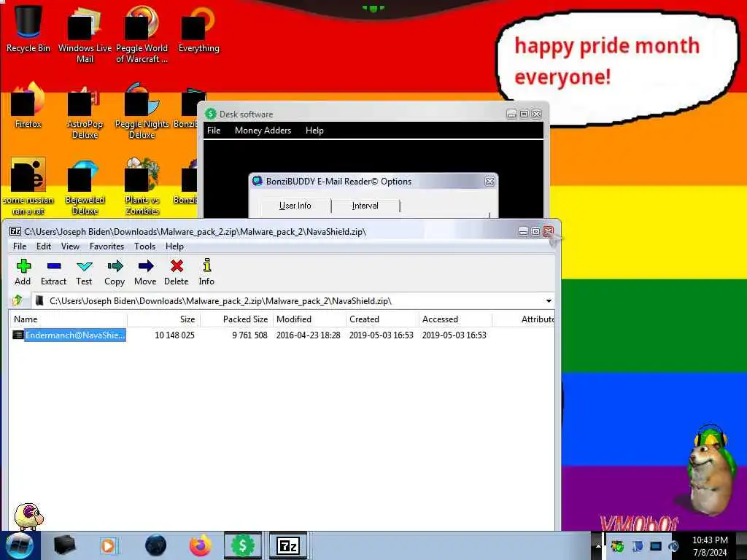Sort by the Name column header

pos(68,319)
